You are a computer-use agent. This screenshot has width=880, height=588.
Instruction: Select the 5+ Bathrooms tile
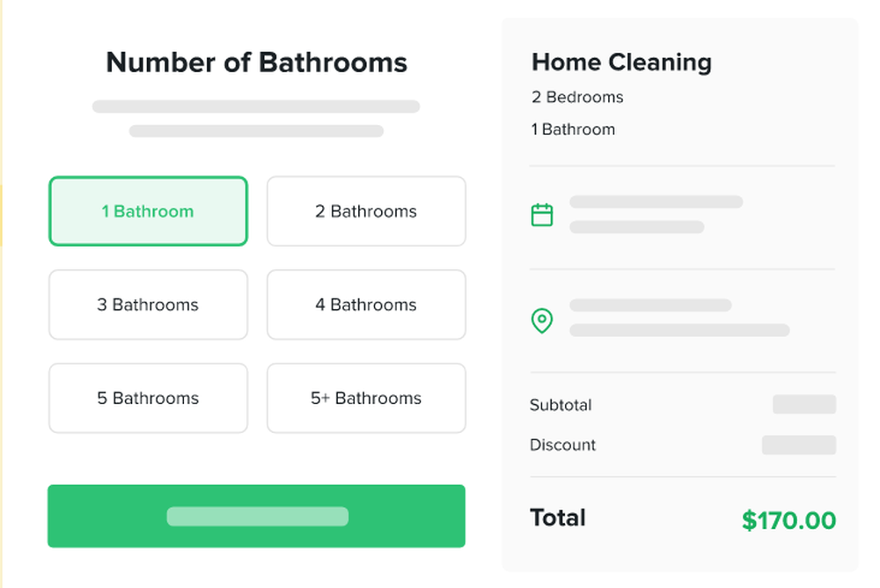coord(366,398)
